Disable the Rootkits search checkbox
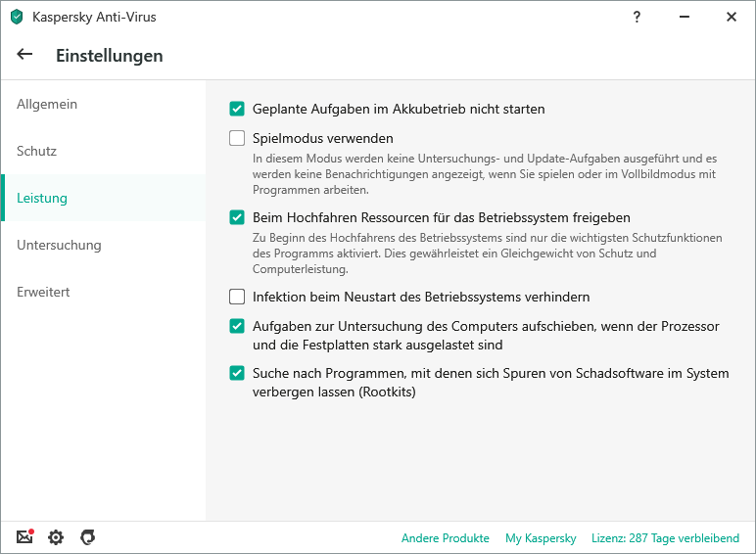Image resolution: width=756 pixels, height=554 pixels. (237, 373)
